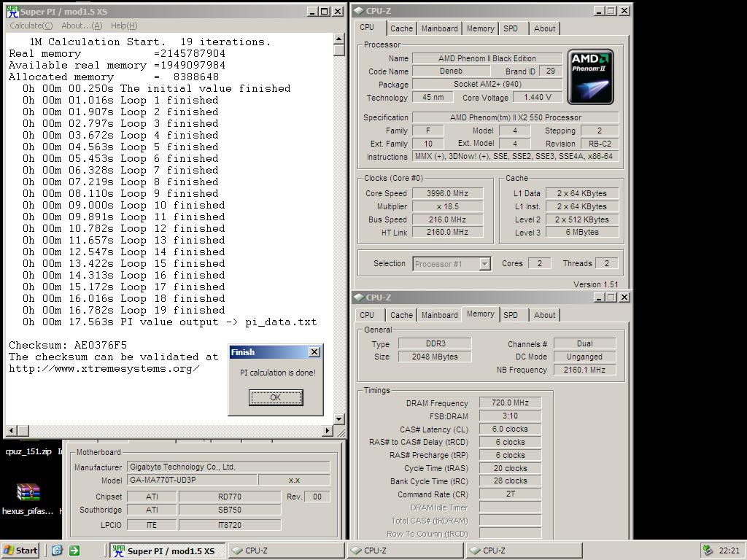
Task: Select SPD tab in lower CPU-Z window
Action: click(x=511, y=315)
